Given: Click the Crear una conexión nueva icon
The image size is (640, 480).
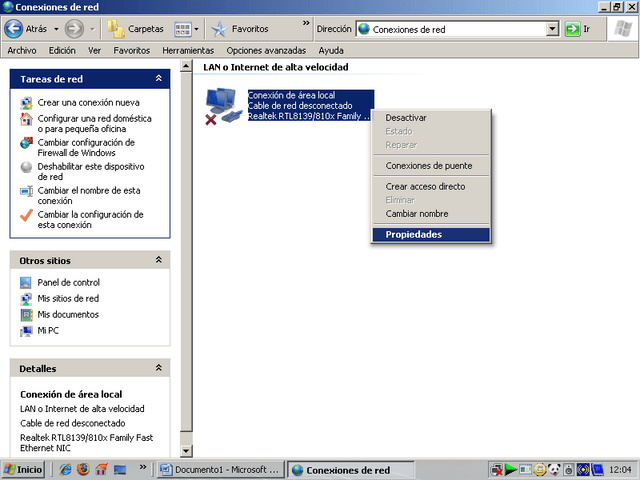Looking at the screenshot, I should (x=27, y=103).
